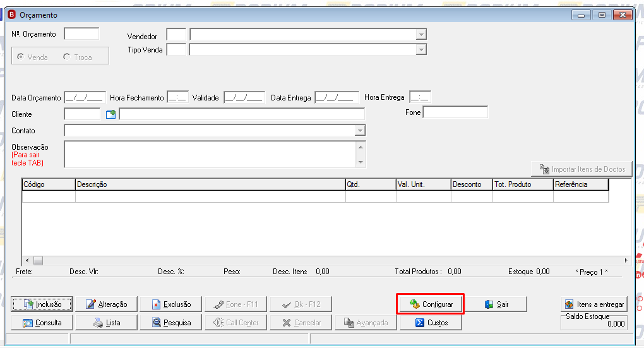Expand the Vendedor dropdown list

(421, 35)
